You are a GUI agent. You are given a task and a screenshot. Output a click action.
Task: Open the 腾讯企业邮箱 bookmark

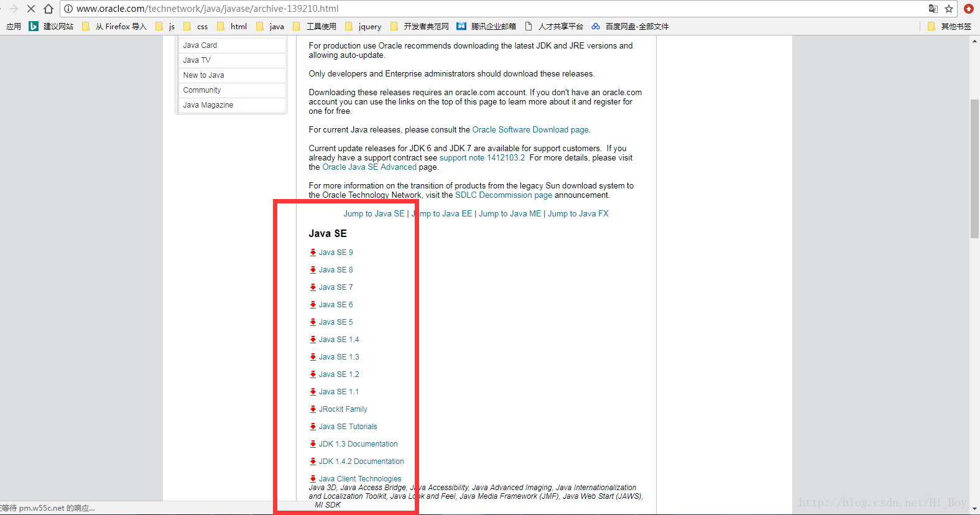coord(486,26)
